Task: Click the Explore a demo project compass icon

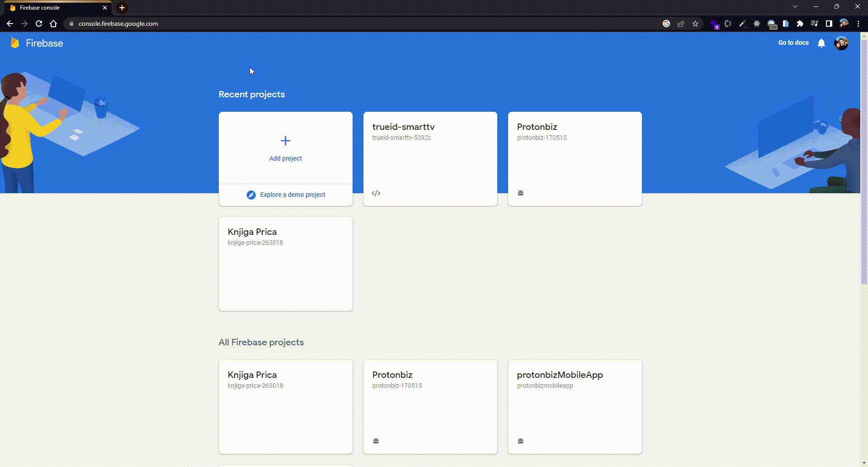Action: click(x=251, y=195)
